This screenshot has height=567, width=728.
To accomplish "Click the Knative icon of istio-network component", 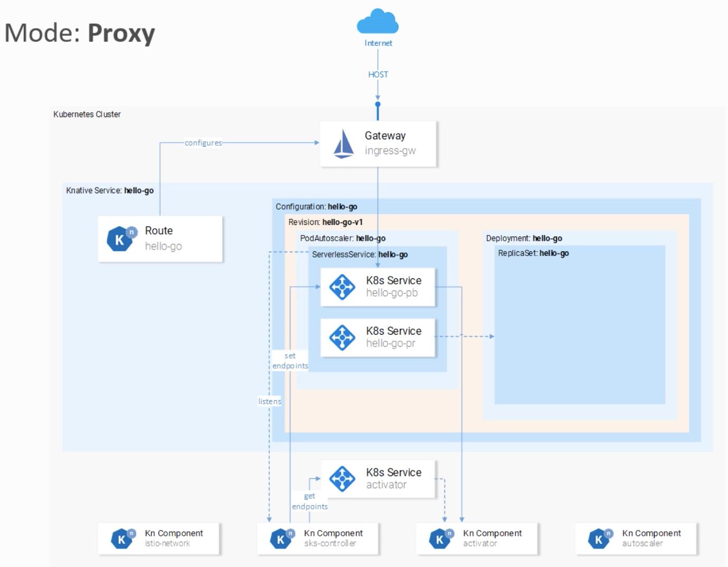I will tap(124, 538).
